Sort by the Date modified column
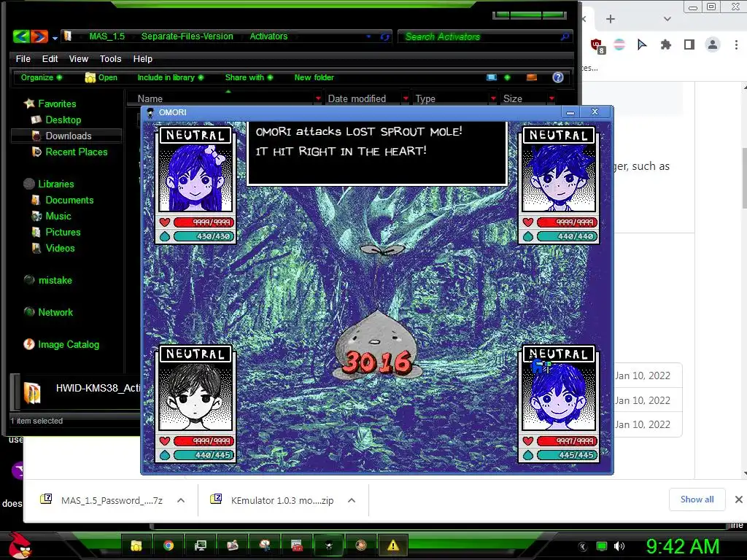 (x=357, y=98)
